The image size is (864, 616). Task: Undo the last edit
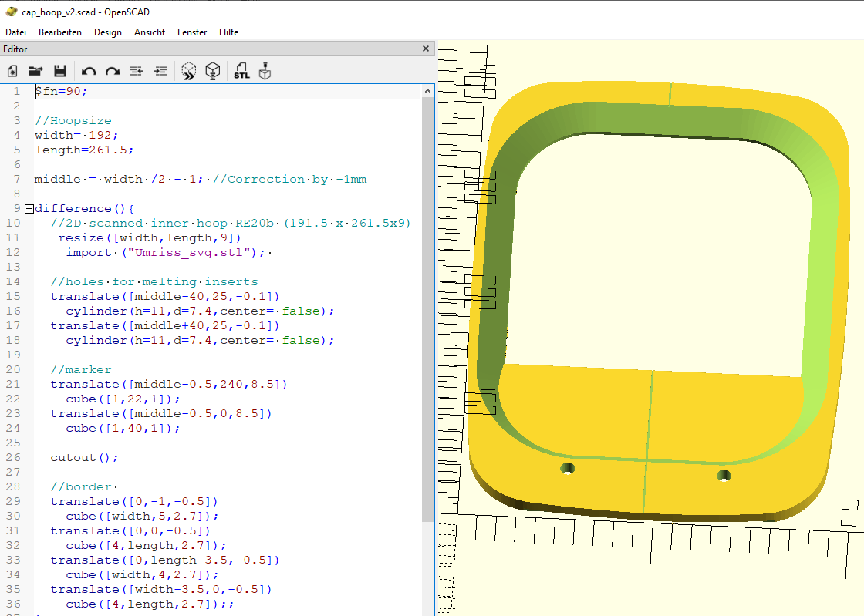[89, 71]
